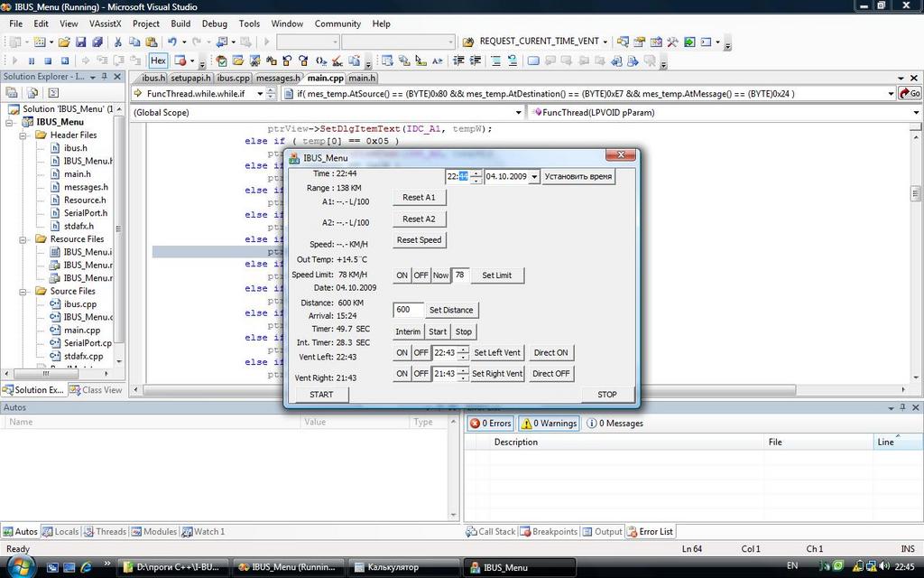This screenshot has width=924, height=578.
Task: Click the Go button in navigation bar
Action: [x=910, y=93]
